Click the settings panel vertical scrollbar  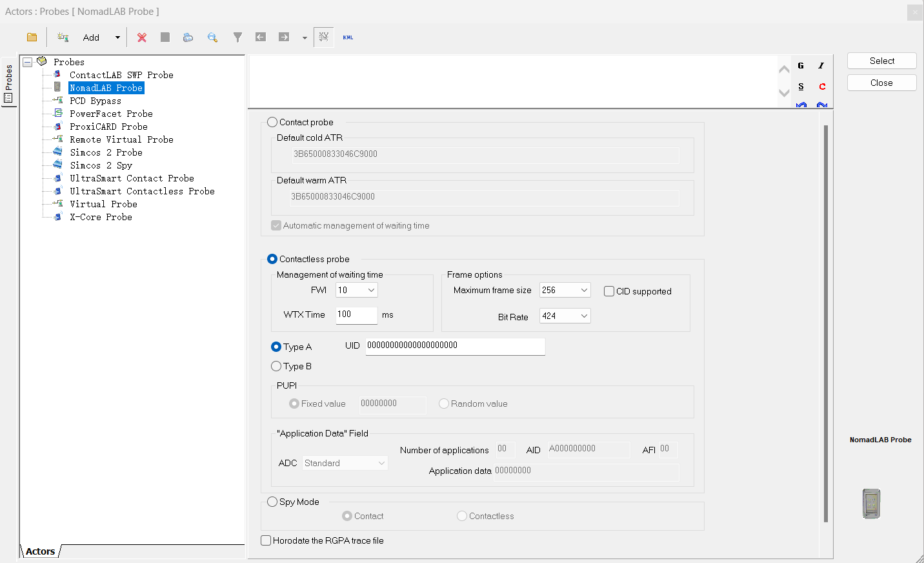click(826, 323)
